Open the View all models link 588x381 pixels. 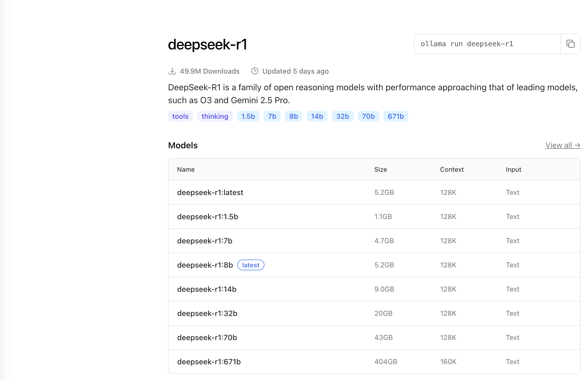coord(563,145)
